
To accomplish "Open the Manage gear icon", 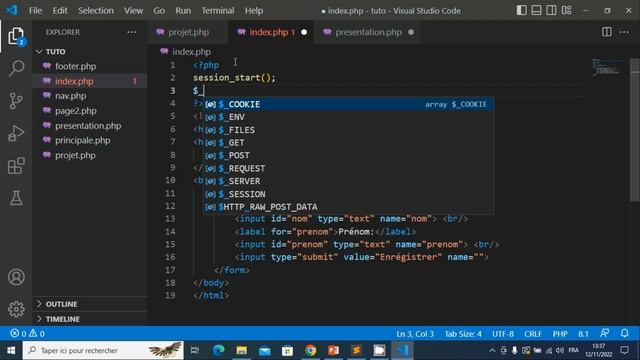I will [x=16, y=309].
